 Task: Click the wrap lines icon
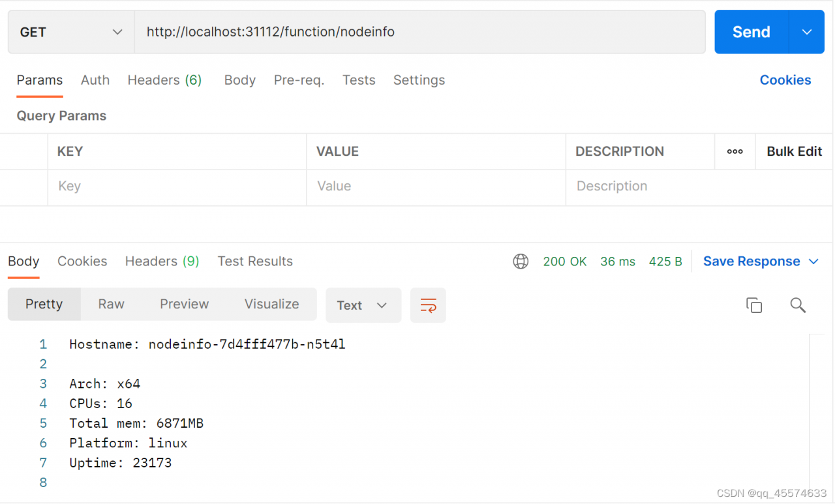[428, 305]
